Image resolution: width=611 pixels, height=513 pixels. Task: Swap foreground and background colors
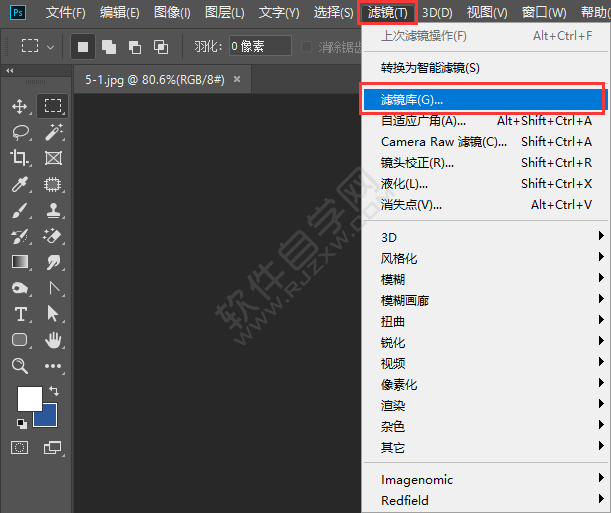coord(54,391)
